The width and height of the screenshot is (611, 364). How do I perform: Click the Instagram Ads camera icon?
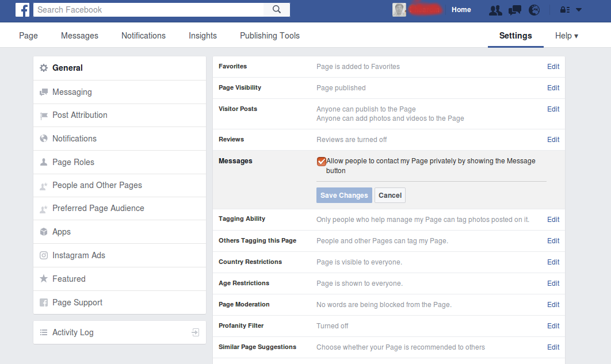pyautogui.click(x=44, y=255)
